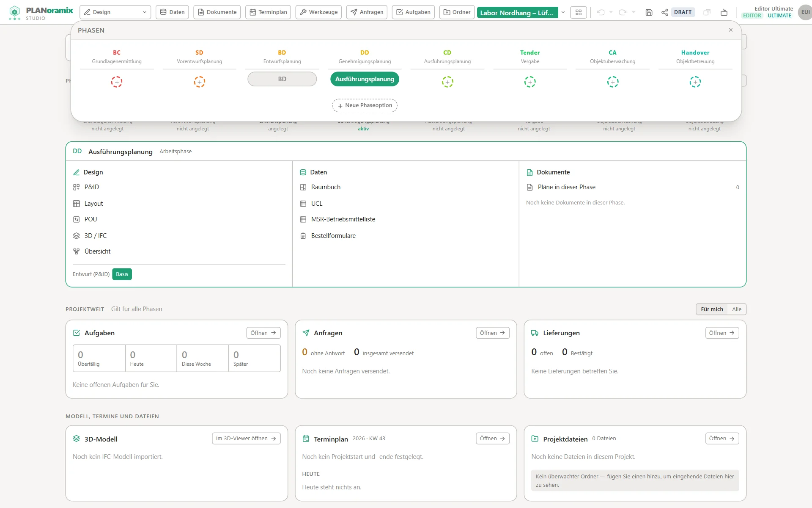Open the Daten menu
Image resolution: width=812 pixels, height=508 pixels.
[x=173, y=12]
